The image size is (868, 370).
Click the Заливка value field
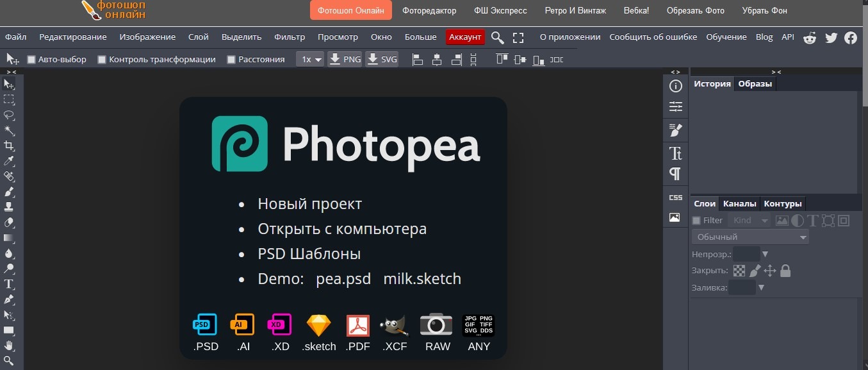click(x=742, y=288)
